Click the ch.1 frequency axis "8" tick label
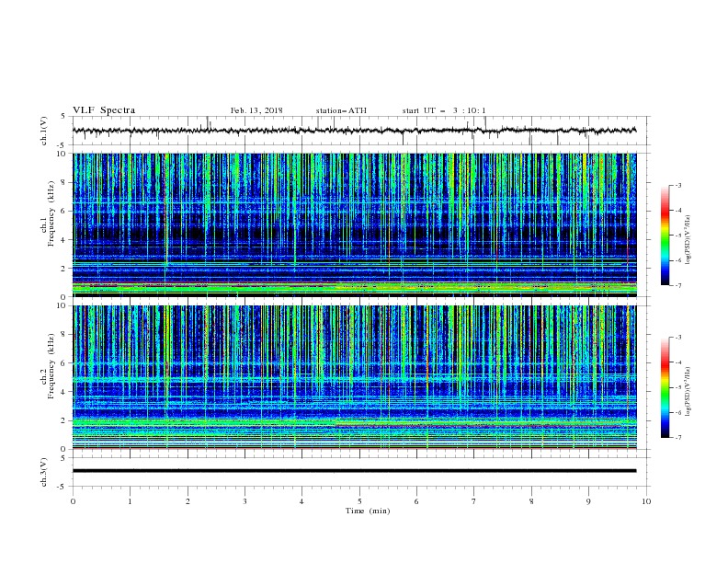 (63, 182)
